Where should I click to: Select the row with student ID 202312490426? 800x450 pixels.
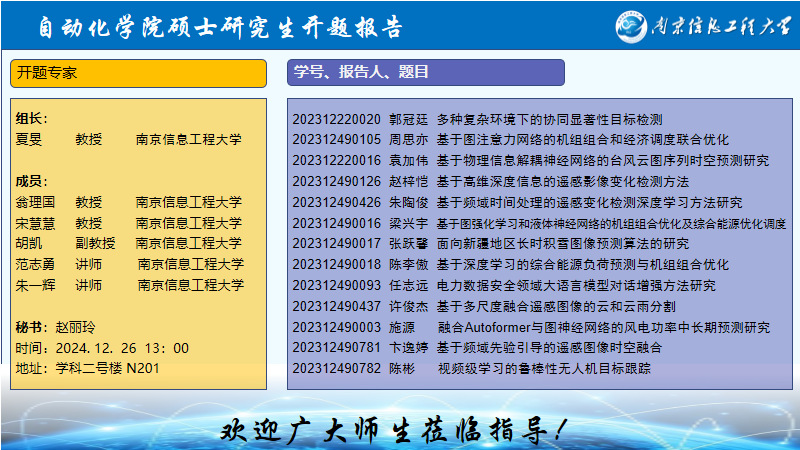coord(337,202)
